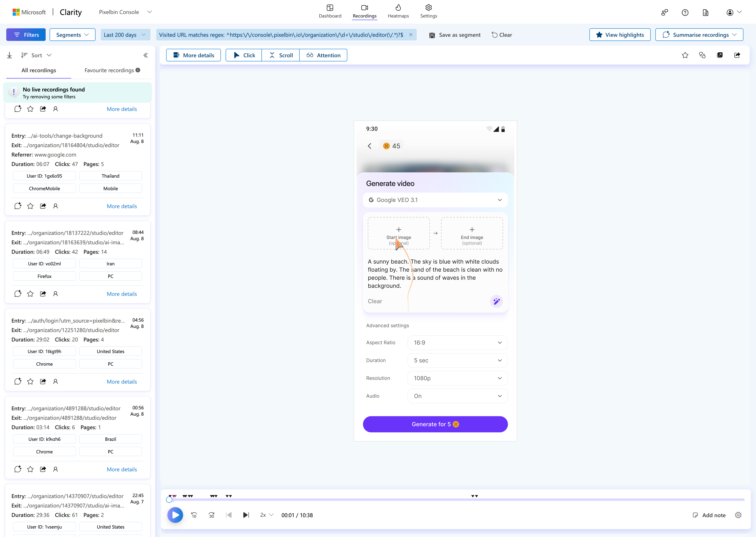
Task: Toggle the Scroll heatmap overlay
Action: pos(281,55)
